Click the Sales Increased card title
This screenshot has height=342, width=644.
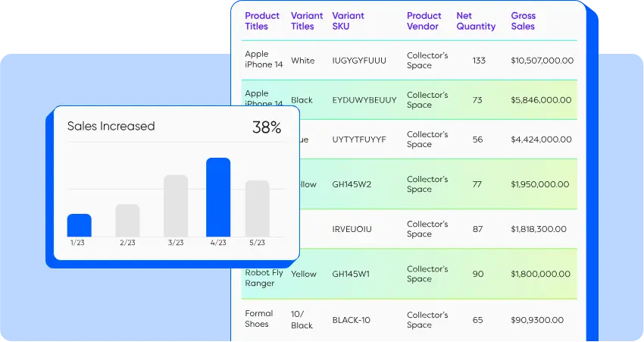coord(111,126)
